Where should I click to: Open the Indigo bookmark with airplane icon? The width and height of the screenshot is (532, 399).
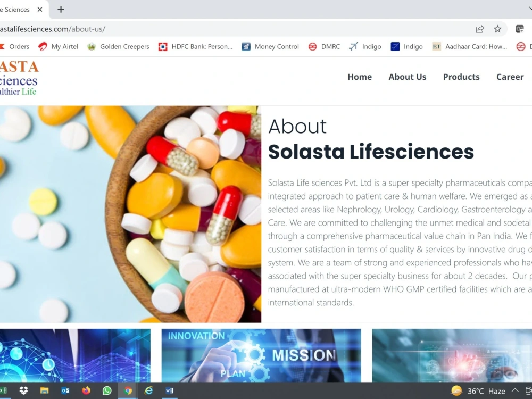365,46
